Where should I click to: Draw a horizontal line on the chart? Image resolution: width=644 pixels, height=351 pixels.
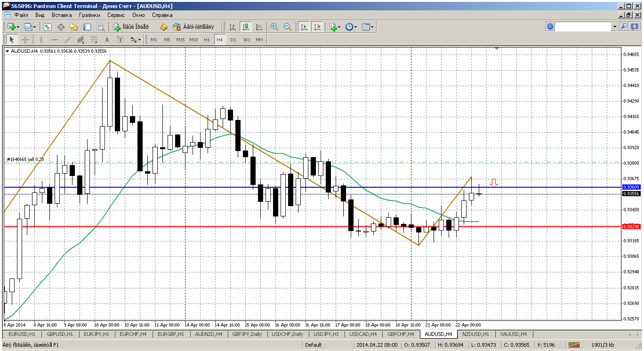(x=54, y=40)
